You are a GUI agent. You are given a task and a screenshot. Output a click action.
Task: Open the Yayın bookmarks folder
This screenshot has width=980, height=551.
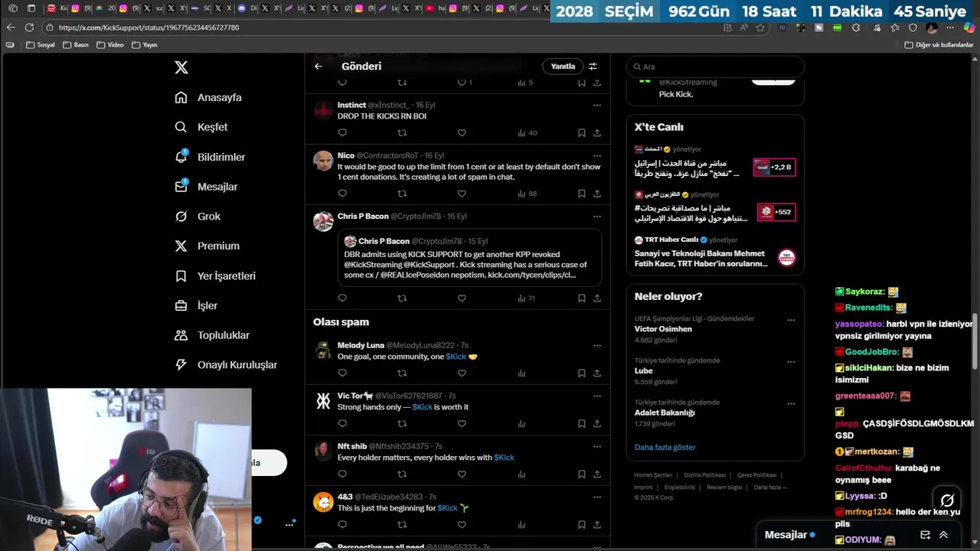[144, 45]
